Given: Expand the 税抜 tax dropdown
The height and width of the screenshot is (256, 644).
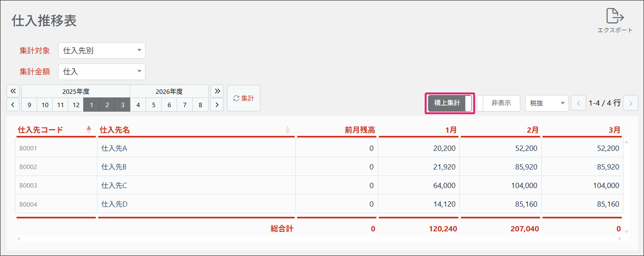Looking at the screenshot, I should (547, 103).
